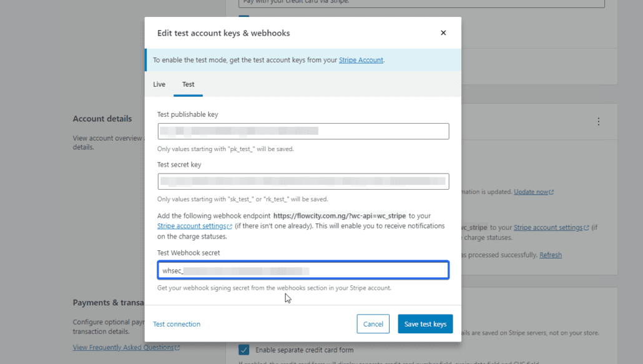Click the sk_test_ or rk_test_ hint text
Image resolution: width=643 pixels, height=364 pixels.
(243, 199)
